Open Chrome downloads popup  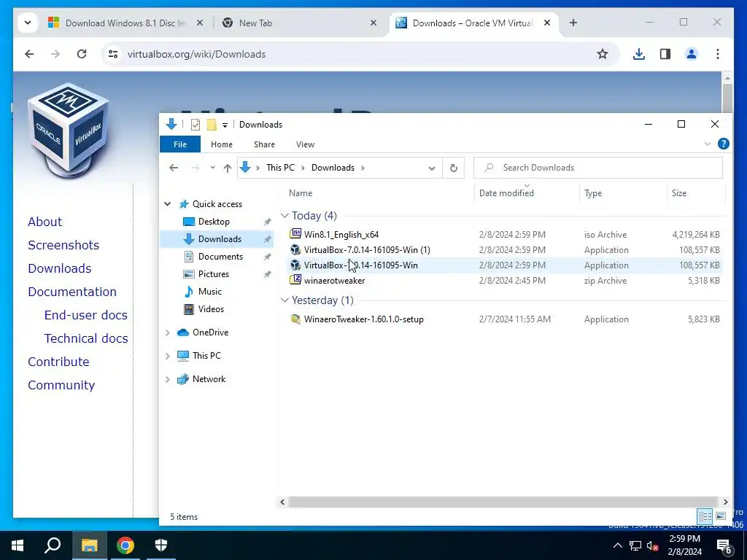[x=639, y=54]
